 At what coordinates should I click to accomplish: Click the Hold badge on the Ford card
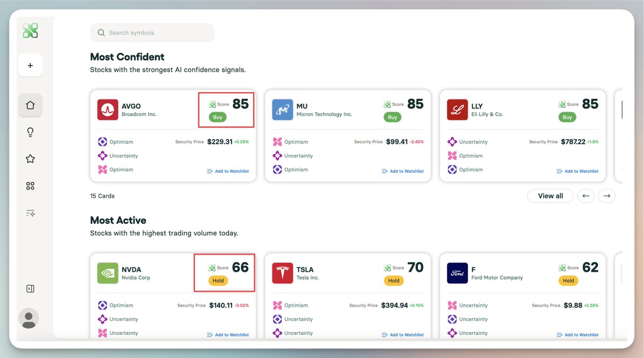(x=569, y=281)
